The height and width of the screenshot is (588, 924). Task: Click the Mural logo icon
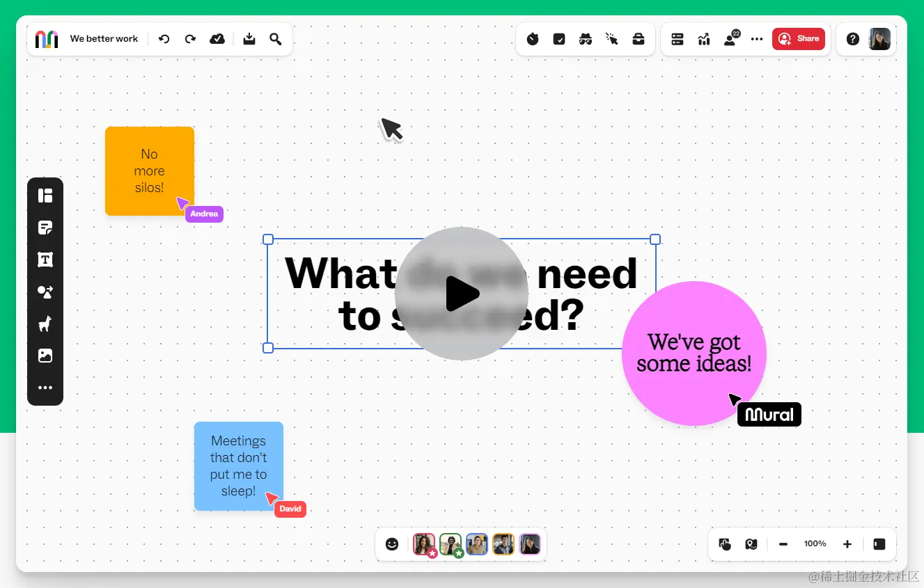(47, 39)
